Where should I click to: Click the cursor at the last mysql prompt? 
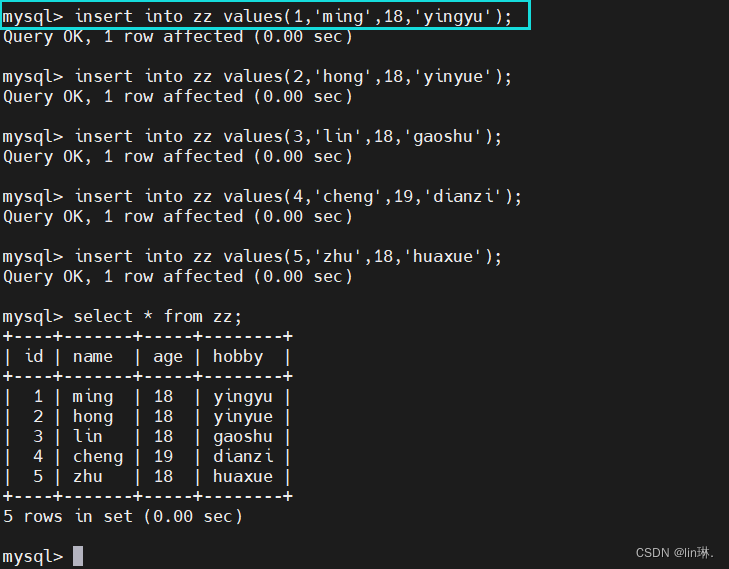point(78,556)
